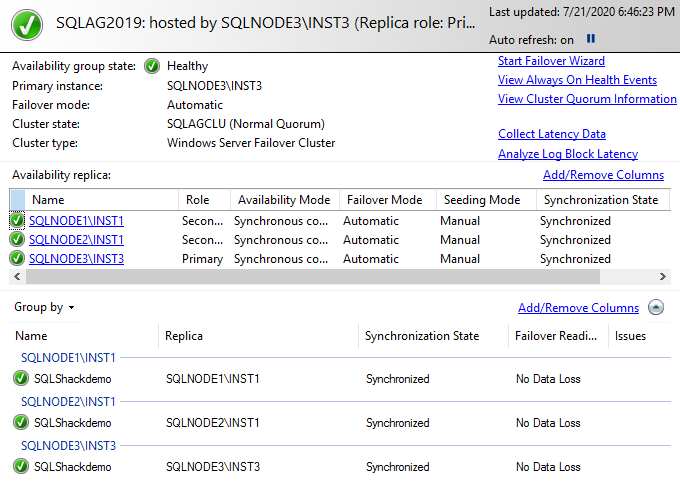The width and height of the screenshot is (680, 484).
Task: Click the status icon beside SQLNODE3\INST3 replica link
Action: pos(17,259)
